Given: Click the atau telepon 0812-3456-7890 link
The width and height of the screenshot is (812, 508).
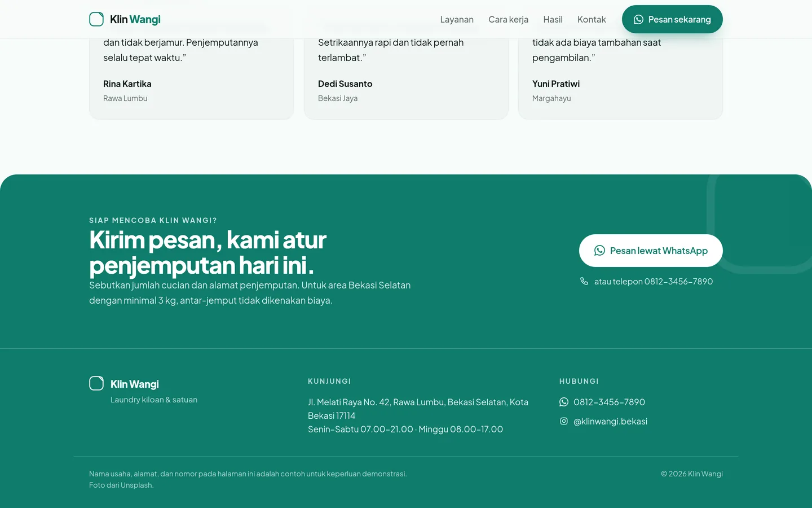Looking at the screenshot, I should coord(646,281).
